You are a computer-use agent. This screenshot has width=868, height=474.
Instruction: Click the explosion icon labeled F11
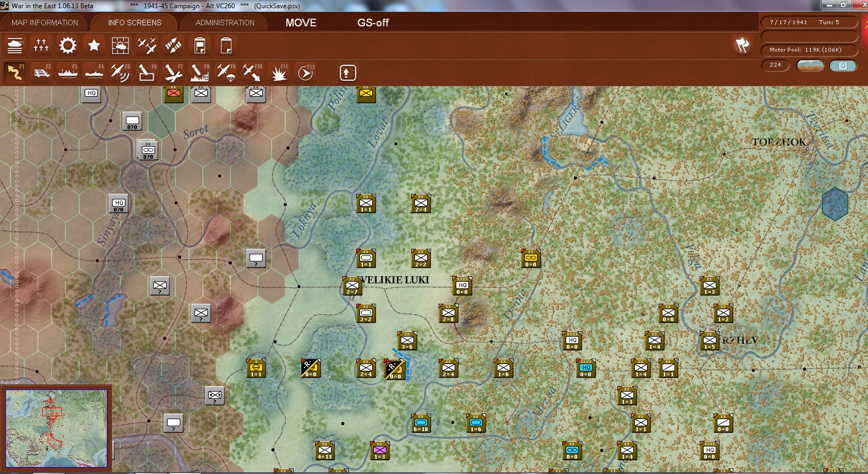tap(279, 73)
